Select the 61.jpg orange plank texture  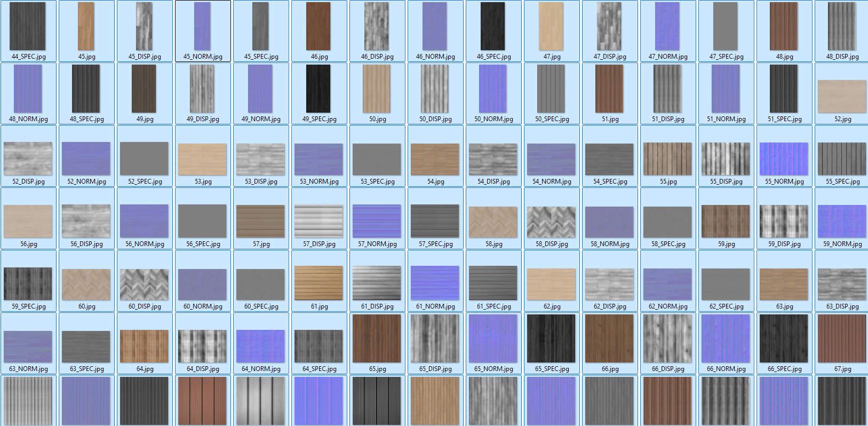319,283
